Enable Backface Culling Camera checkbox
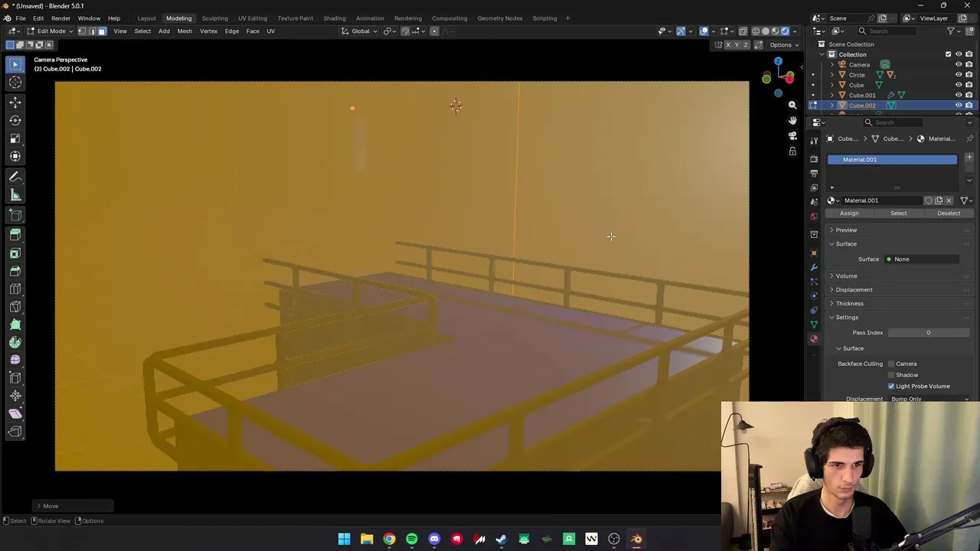This screenshot has width=980, height=551. coord(891,364)
